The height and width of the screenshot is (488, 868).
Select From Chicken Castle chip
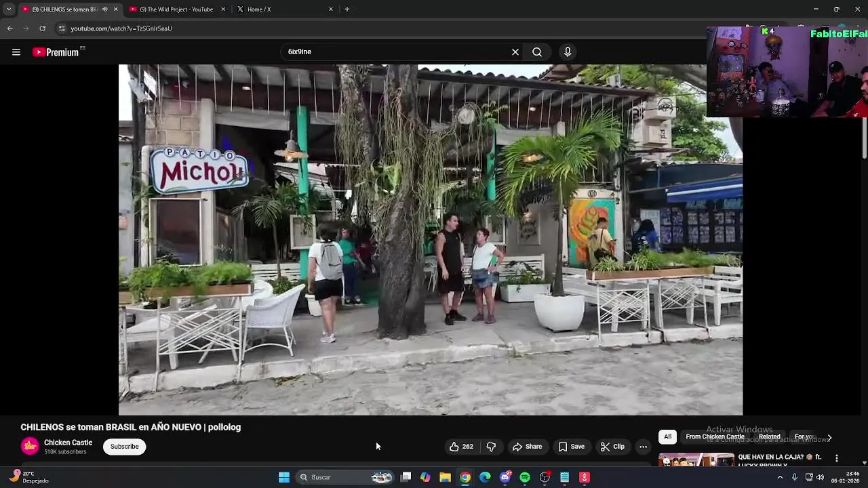click(715, 437)
